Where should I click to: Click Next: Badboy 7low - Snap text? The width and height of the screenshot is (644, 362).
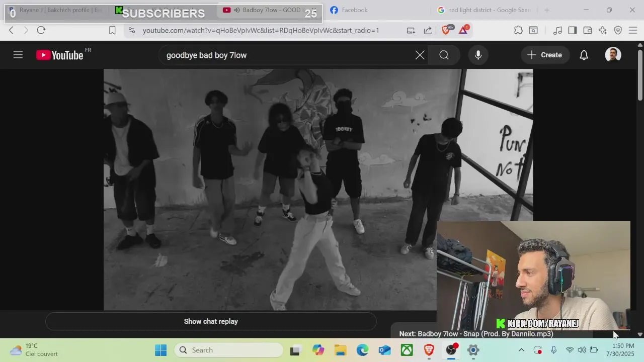(476, 334)
